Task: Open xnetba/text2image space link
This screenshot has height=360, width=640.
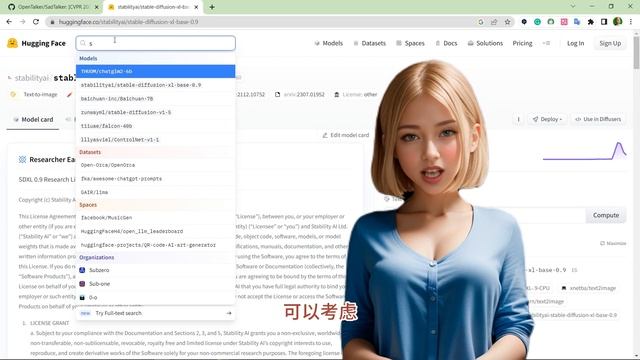Action: (x=589, y=288)
